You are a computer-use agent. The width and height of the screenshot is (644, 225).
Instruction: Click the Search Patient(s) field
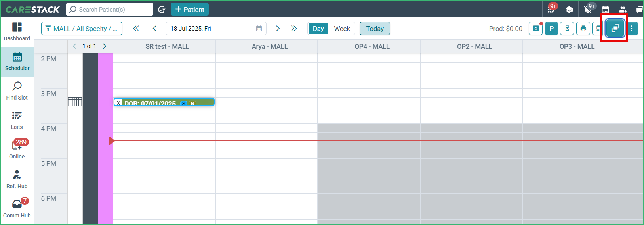pos(110,10)
